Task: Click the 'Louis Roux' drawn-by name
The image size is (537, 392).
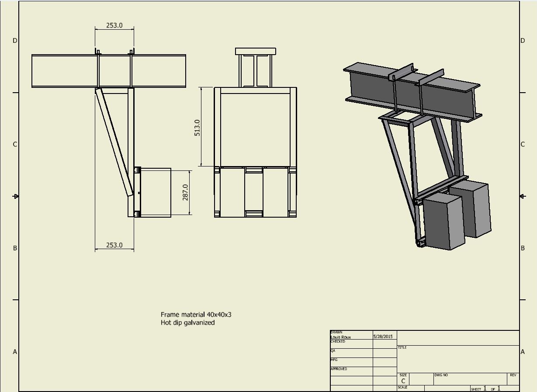Action: coord(341,337)
